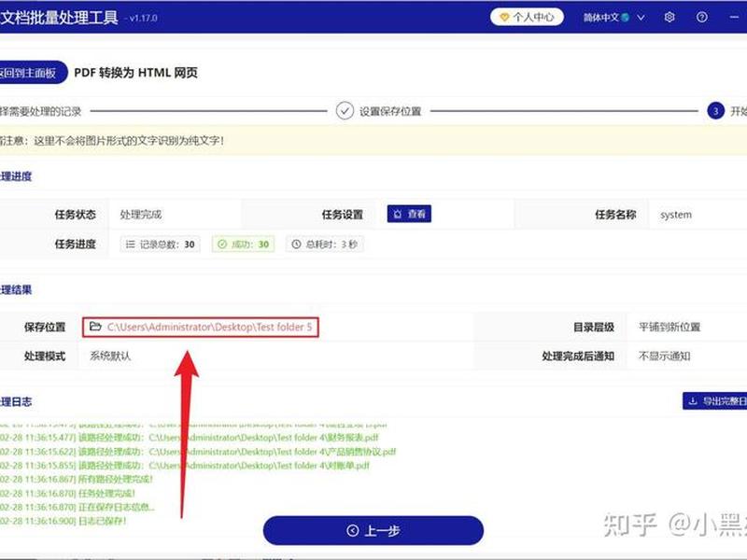Click the PDF 转换为 HTML 网页 title

[x=135, y=73]
